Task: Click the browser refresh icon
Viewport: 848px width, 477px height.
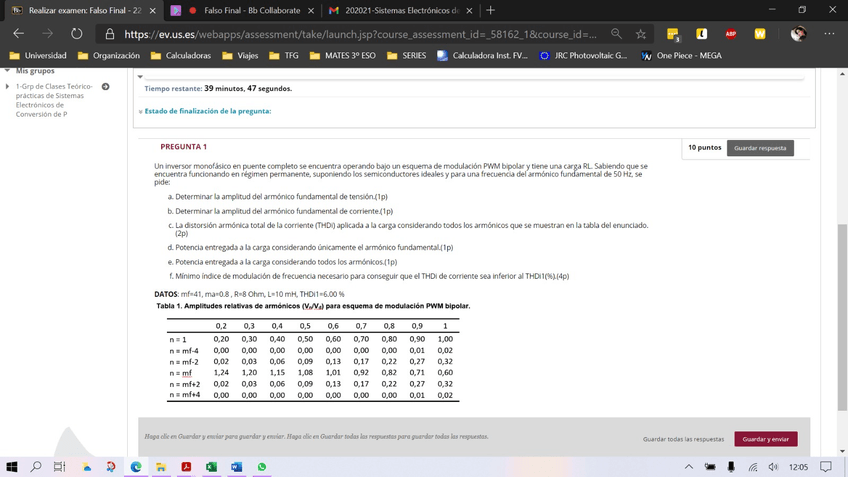Action: click(76, 34)
